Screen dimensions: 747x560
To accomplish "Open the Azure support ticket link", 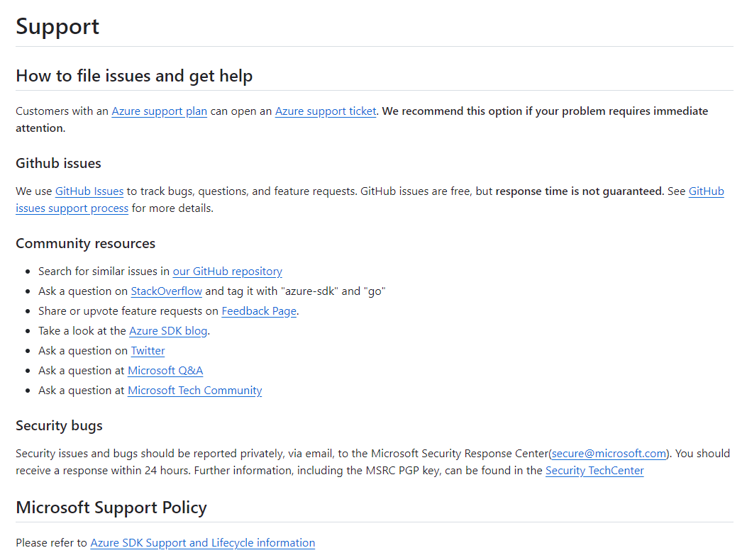I will click(326, 111).
